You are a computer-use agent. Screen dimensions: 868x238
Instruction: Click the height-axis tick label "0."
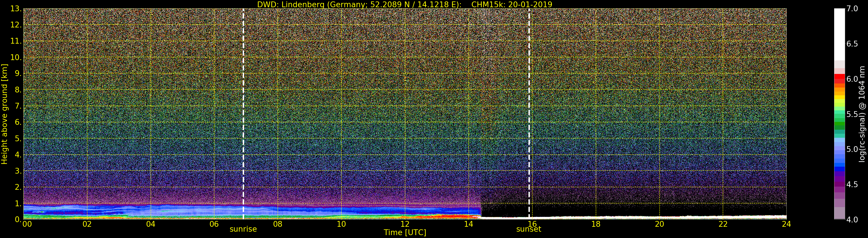coord(18,219)
